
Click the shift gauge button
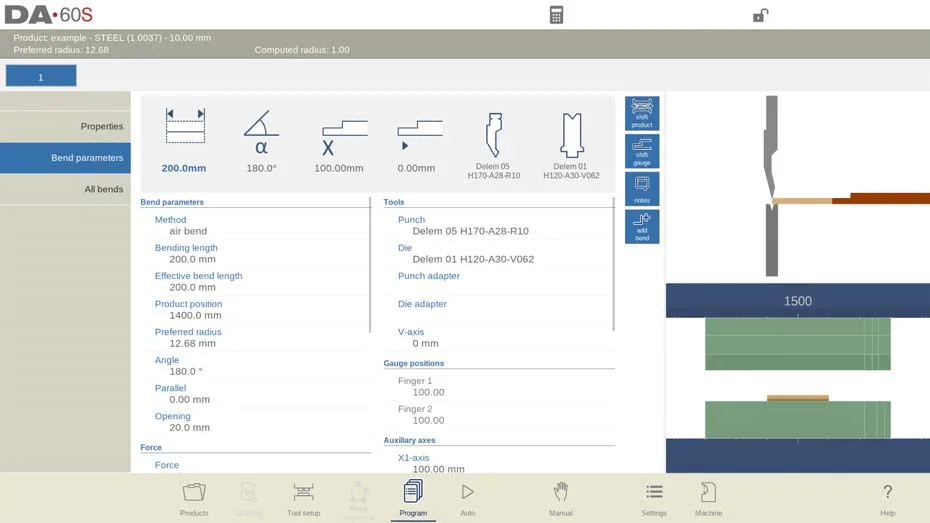click(642, 151)
